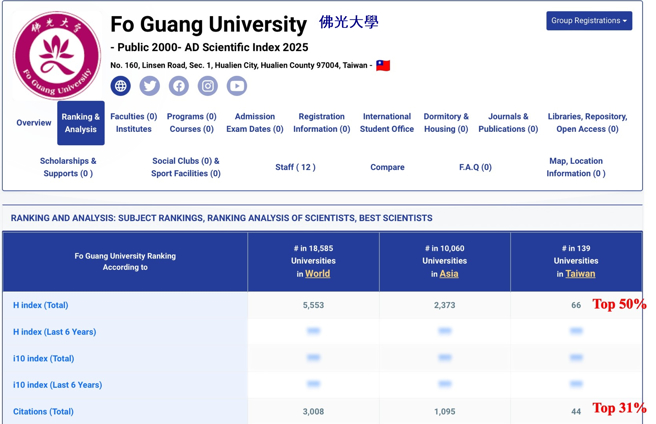The image size is (656, 424).
Task: Click the Fo Guang University title heading
Action: (x=208, y=24)
